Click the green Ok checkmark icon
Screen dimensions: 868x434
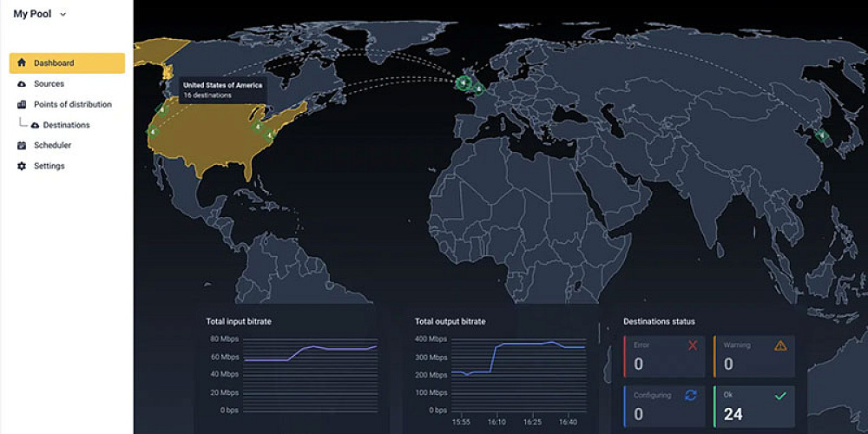point(780,396)
